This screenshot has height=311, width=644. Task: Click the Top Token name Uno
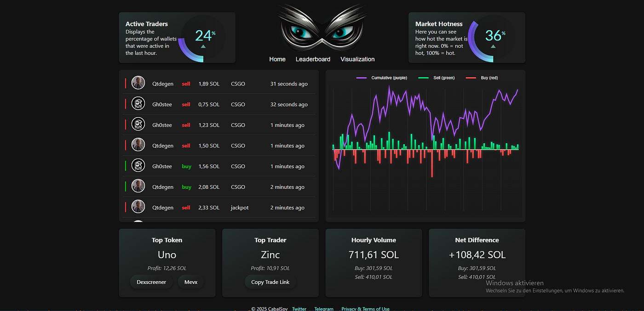167,255
